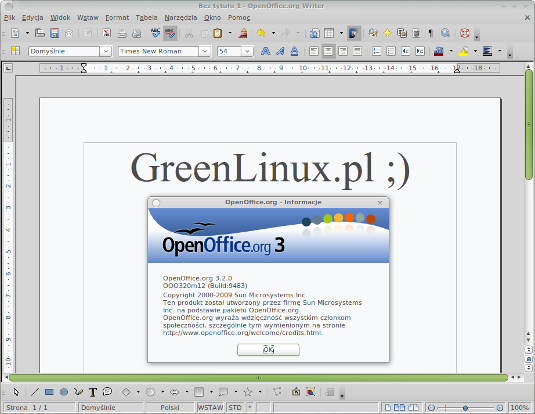The image size is (535, 414).
Task: Justify the paragraph text
Action: tap(357, 51)
